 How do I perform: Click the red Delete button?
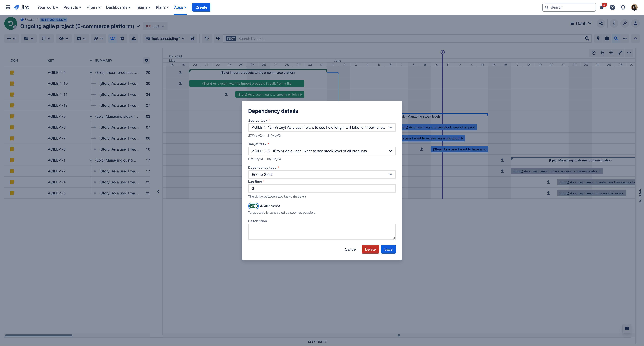click(370, 249)
